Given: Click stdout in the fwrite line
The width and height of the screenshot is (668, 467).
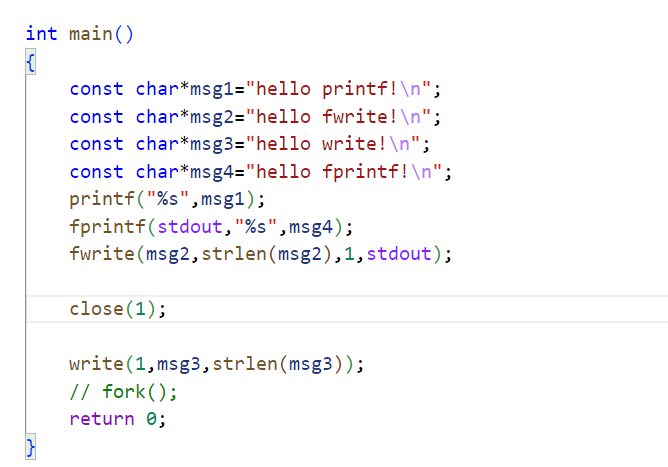Looking at the screenshot, I should [399, 254].
